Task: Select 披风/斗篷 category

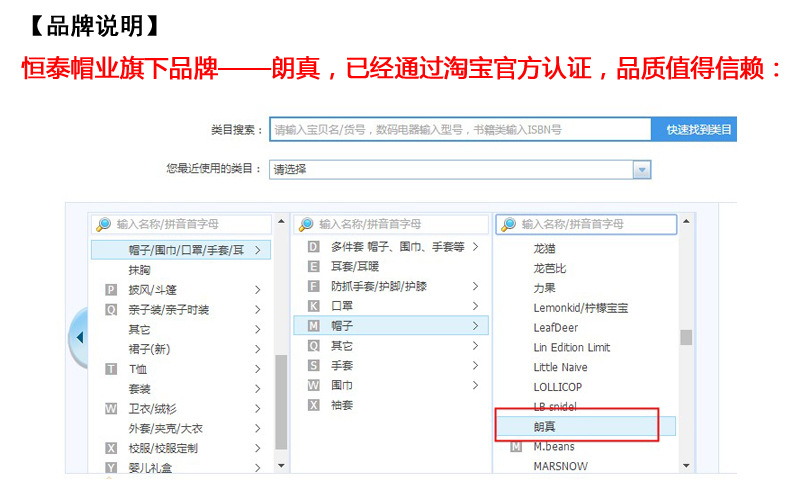Action: 152,290
